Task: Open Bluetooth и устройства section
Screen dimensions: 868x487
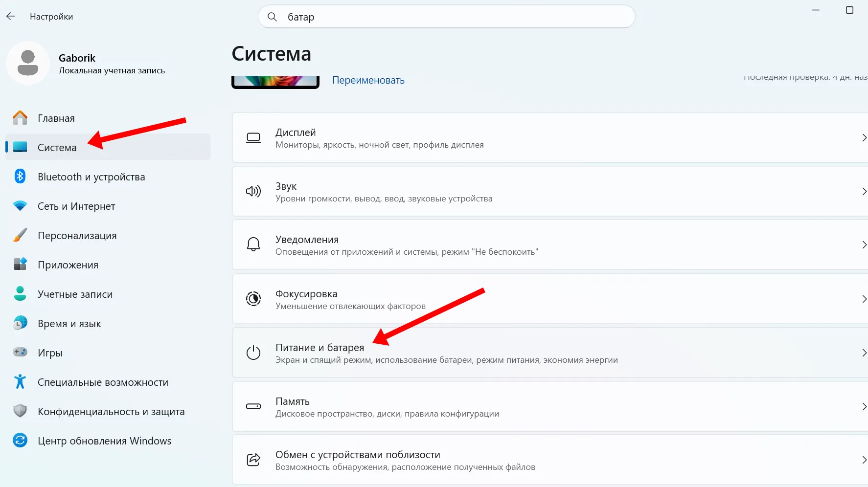Action: (108, 177)
